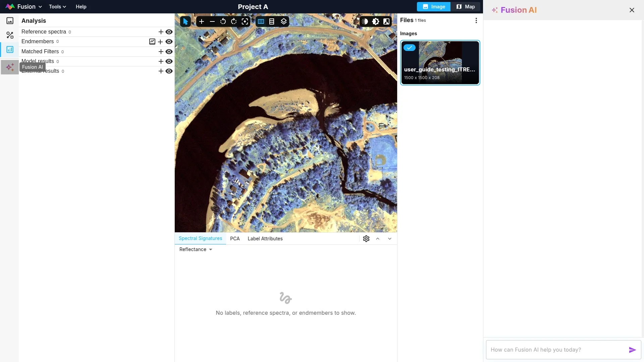Image resolution: width=644 pixels, height=362 pixels.
Task: Toggle Reference spectra visibility eye
Action: (169, 32)
